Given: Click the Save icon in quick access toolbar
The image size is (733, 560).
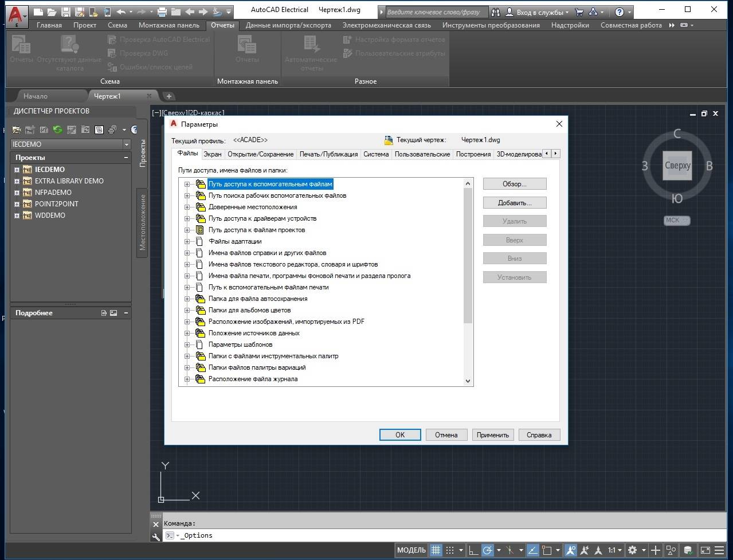Looking at the screenshot, I should [x=66, y=11].
